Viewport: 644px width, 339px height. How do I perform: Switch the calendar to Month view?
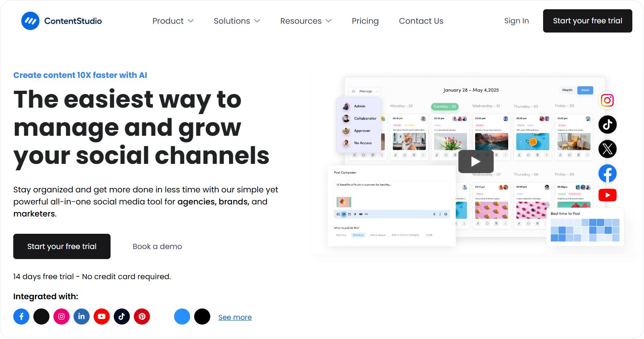pos(567,90)
